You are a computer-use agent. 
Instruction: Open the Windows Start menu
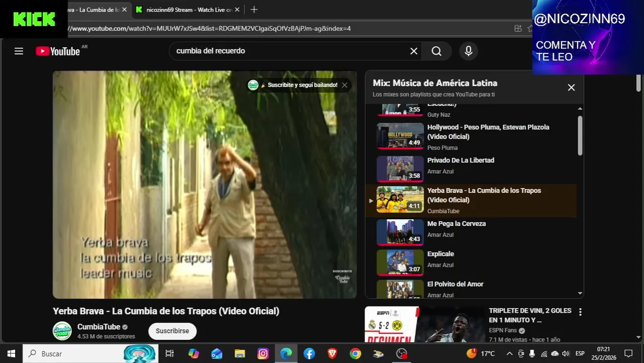11,353
